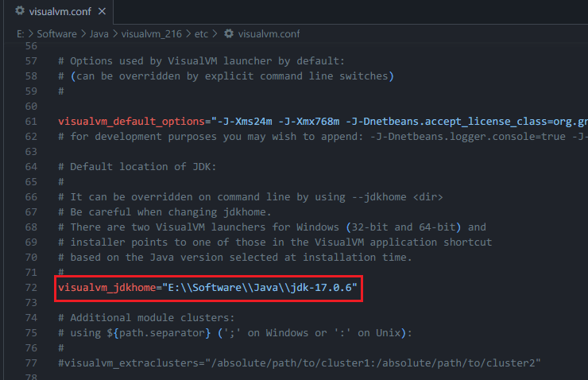Click line number 61 in gutter
This screenshot has width=588, height=380.
pyautogui.click(x=31, y=122)
